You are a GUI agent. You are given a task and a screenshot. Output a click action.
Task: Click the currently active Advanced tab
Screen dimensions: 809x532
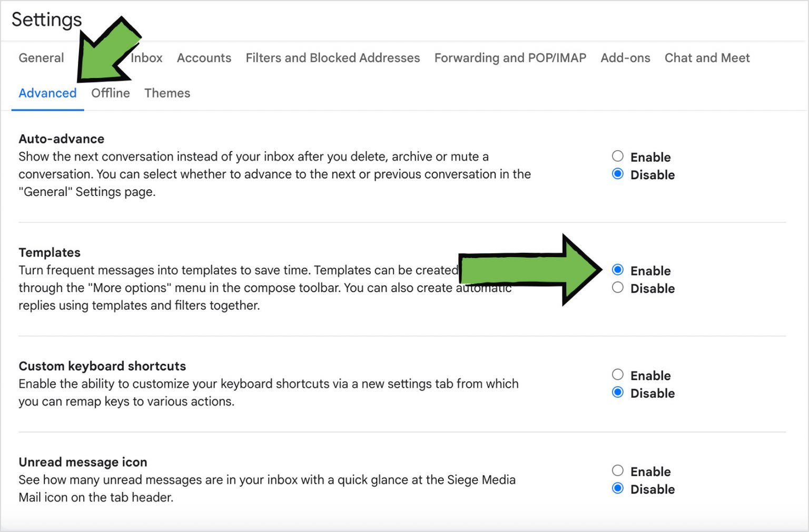[x=47, y=93]
